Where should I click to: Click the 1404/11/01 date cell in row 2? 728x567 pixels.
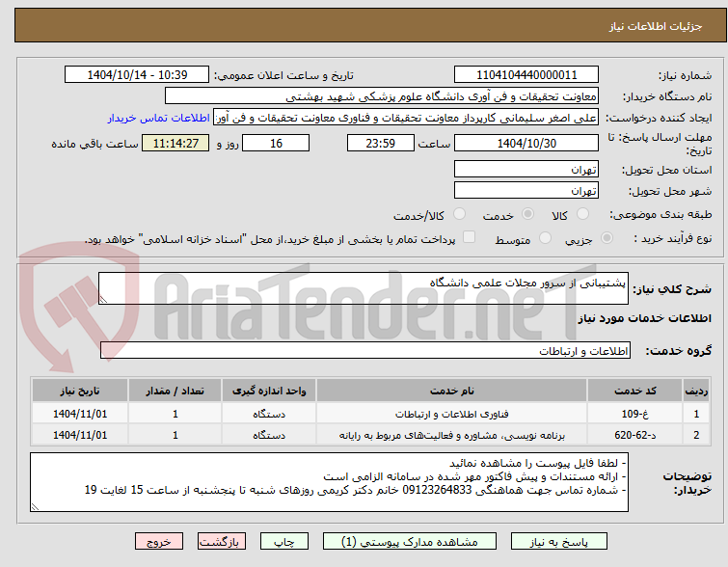coord(80,435)
